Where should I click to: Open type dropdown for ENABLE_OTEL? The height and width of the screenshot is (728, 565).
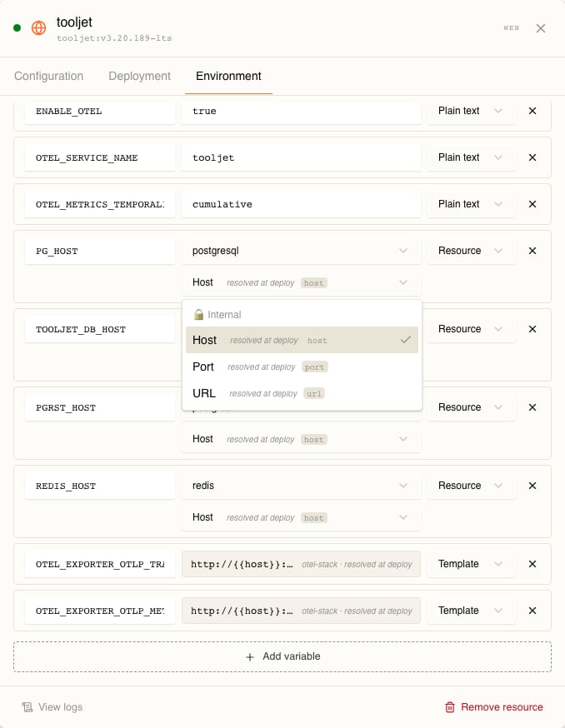tap(471, 111)
